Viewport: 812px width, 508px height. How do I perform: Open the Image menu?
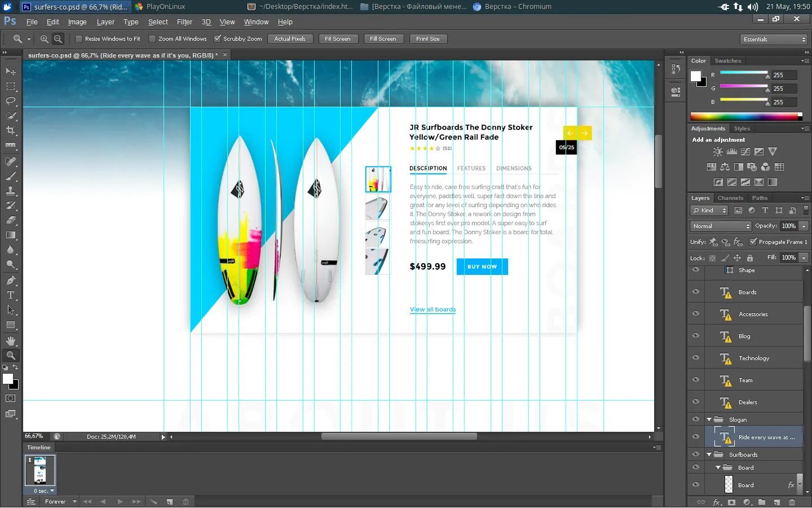click(77, 22)
